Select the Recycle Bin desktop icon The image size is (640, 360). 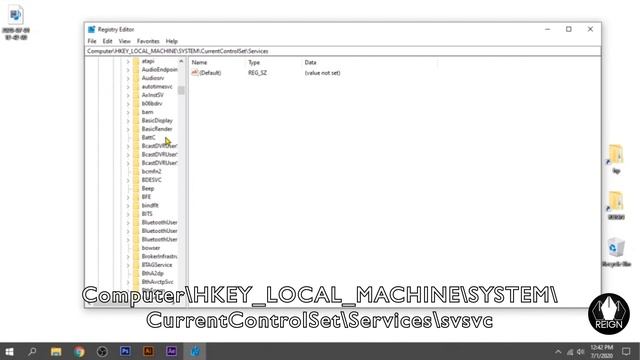tap(616, 252)
